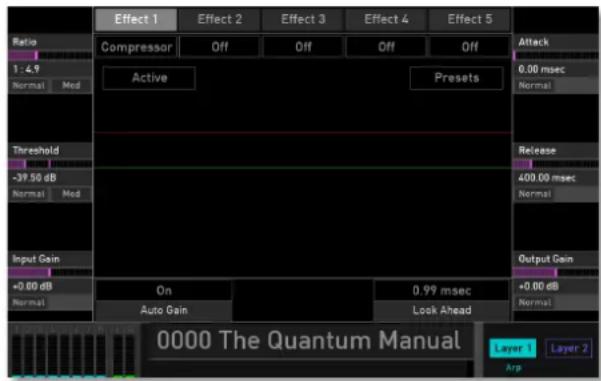Adjust the Threshold slider
Screen dimensions: 601x381
pyautogui.click(x=50, y=164)
